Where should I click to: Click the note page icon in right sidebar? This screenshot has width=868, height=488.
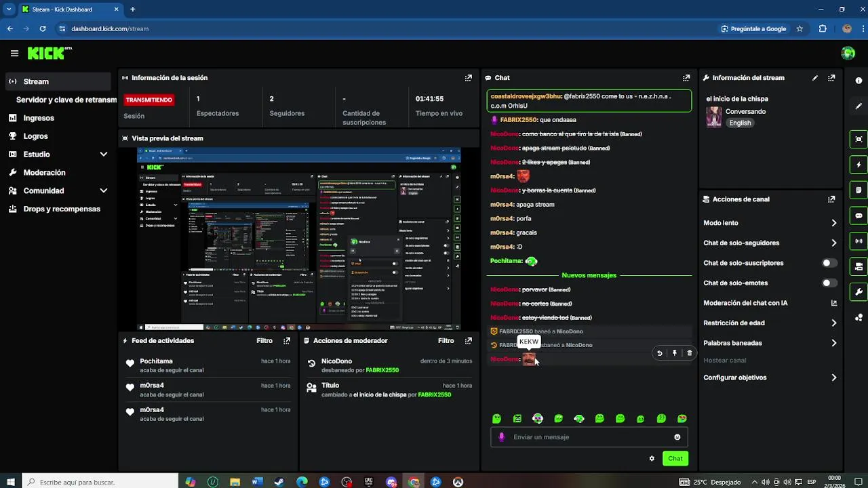[x=859, y=190]
